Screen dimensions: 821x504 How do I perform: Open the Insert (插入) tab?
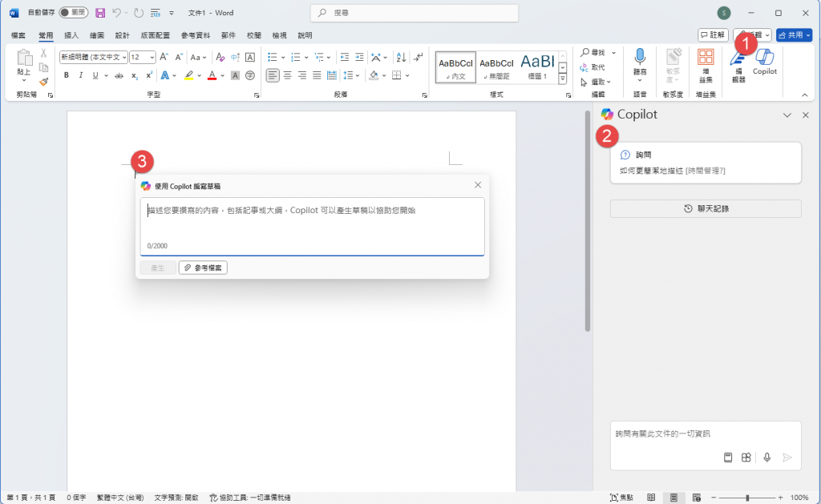(x=71, y=35)
